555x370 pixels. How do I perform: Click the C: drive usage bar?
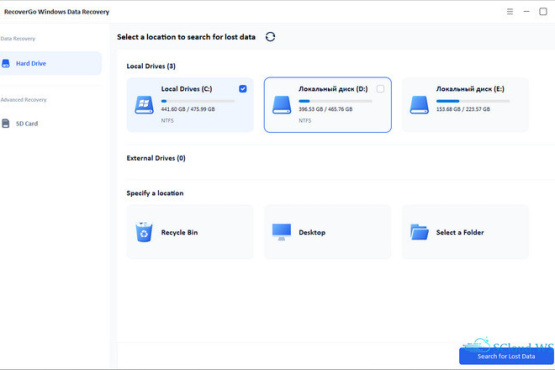tap(198, 101)
